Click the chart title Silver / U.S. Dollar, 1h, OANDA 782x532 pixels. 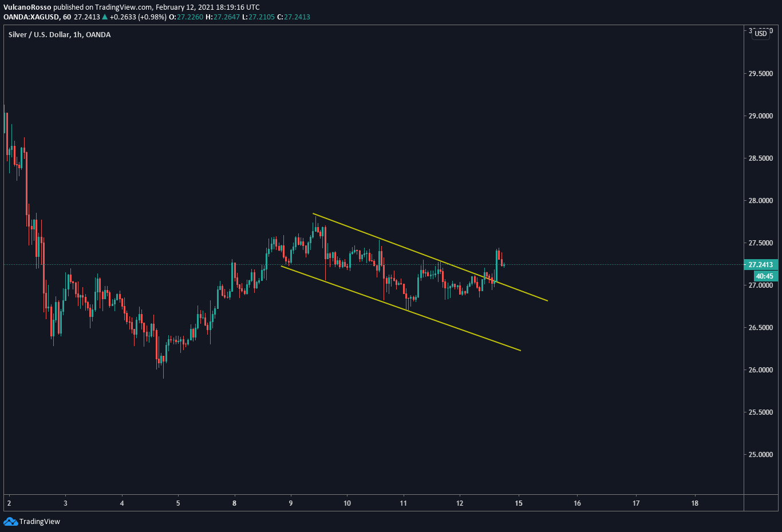(60, 35)
